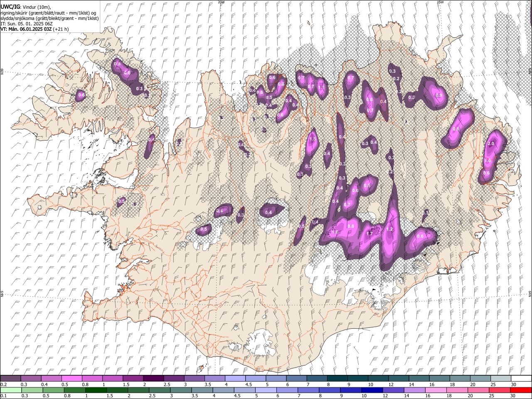Pick upper-row swatch between 12 and 14
This screenshot has width=532, height=399.
click(x=399, y=378)
